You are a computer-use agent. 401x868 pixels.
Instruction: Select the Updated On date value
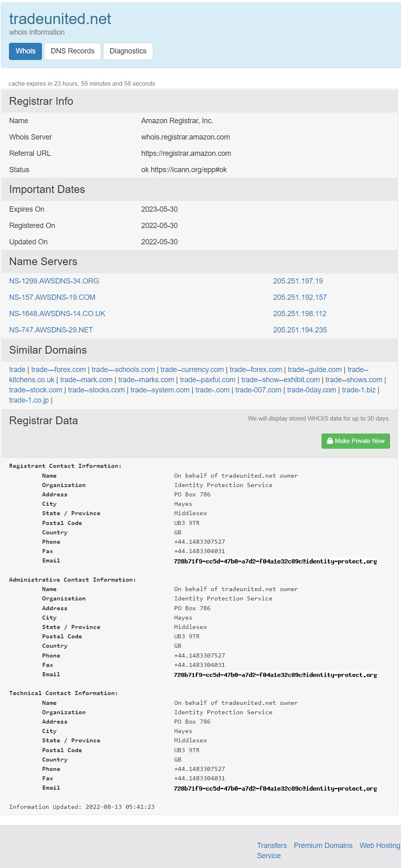159,242
